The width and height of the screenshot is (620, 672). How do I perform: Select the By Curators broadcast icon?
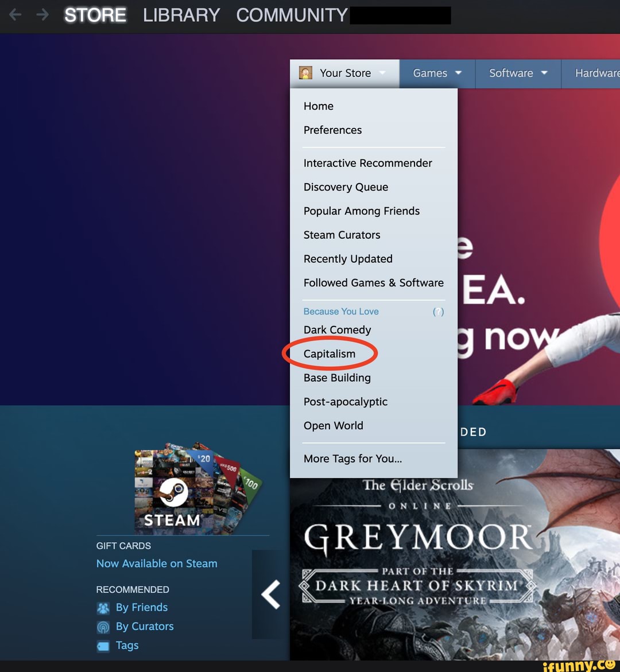103,626
